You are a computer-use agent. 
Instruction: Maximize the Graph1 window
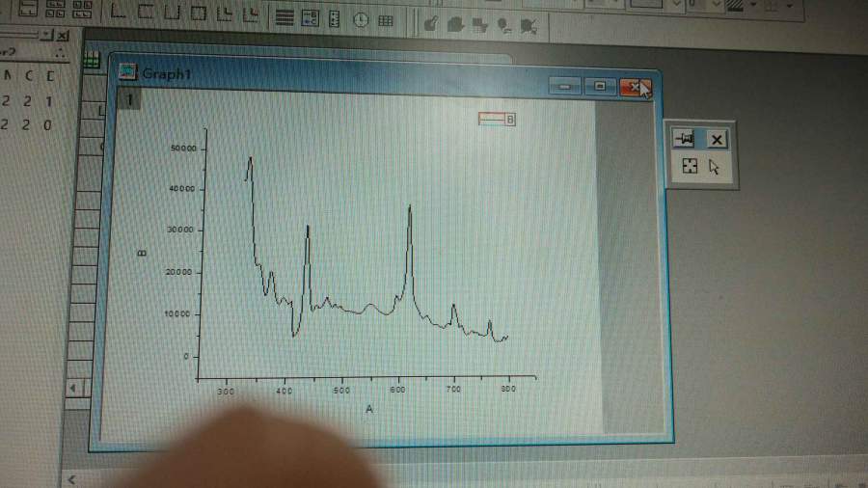pos(600,86)
